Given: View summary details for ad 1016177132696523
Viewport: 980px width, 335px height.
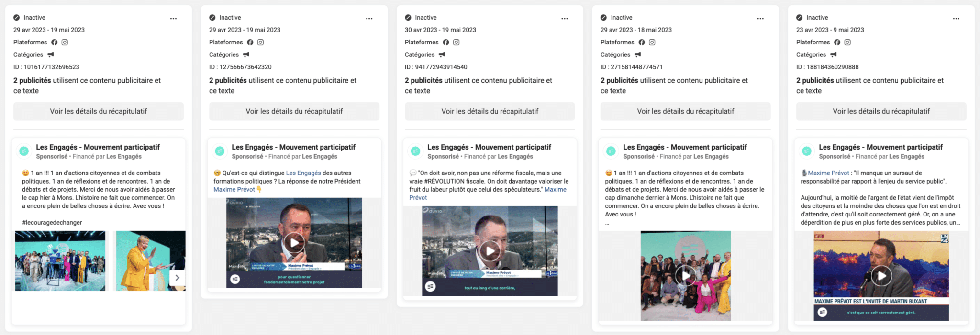Looking at the screenshot, I should (99, 111).
